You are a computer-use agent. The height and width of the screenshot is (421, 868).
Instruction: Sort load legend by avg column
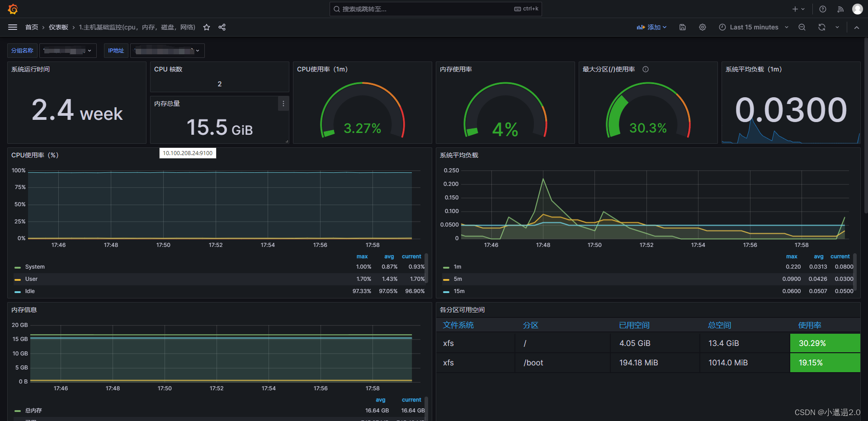click(819, 256)
